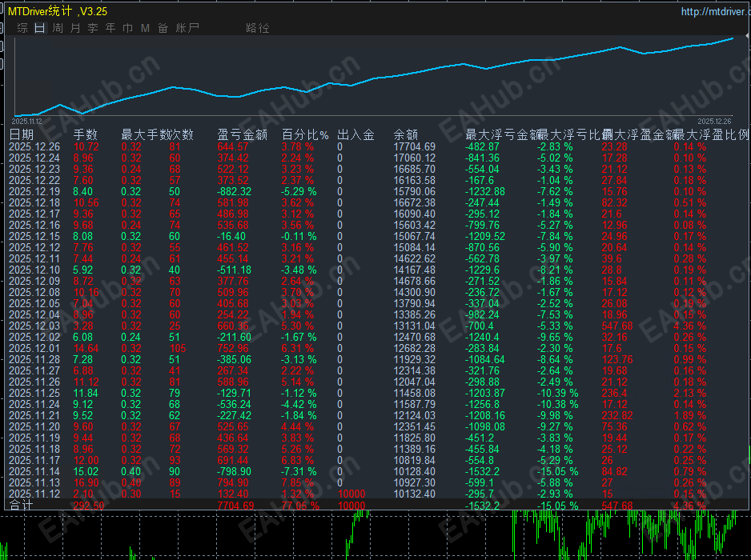This screenshot has height=560, width=751.
Task: Click the 合计 totals row label
Action: point(22,506)
